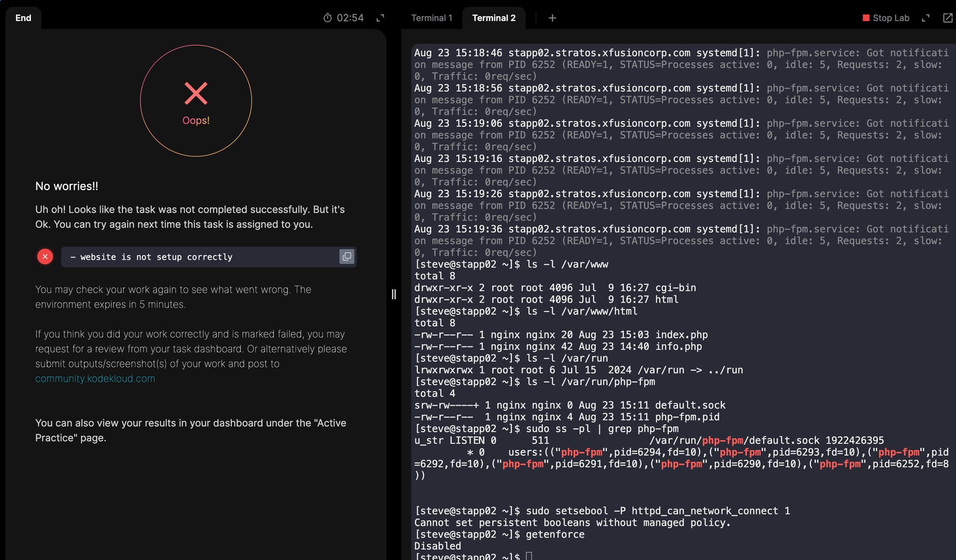
Task: Expand the task panel fullscreen
Action: (x=380, y=18)
